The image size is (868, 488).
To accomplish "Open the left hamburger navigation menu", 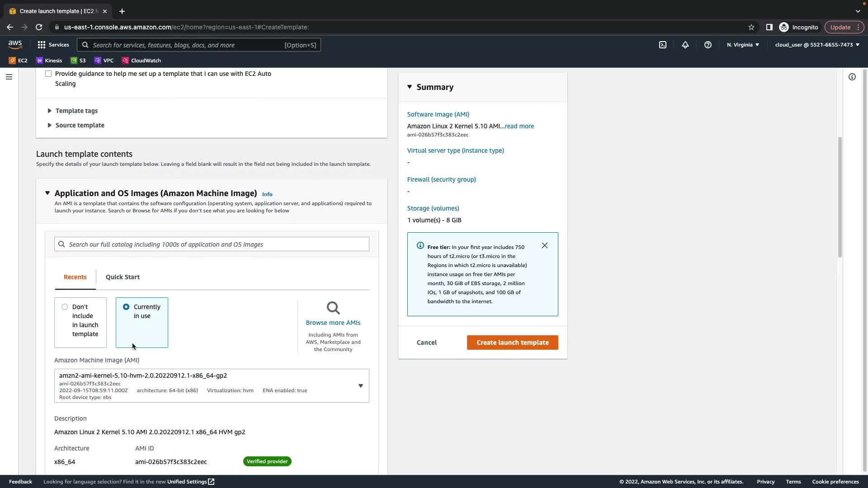I will [x=9, y=77].
